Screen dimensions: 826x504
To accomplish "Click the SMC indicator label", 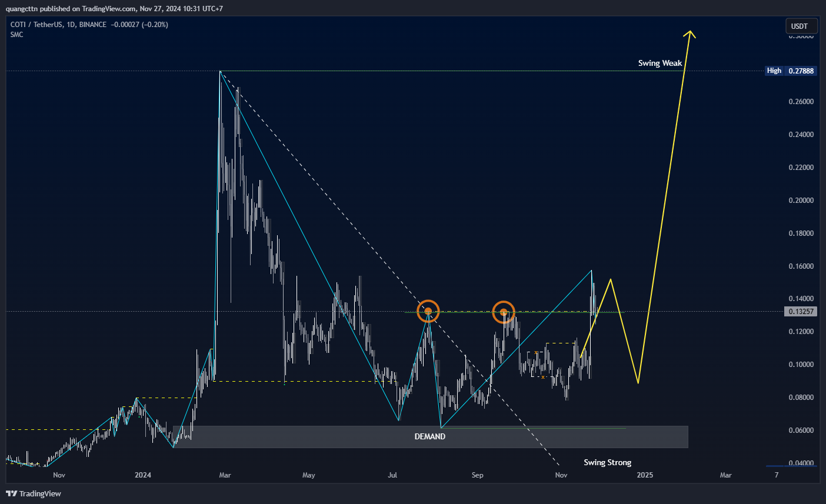I will [16, 35].
